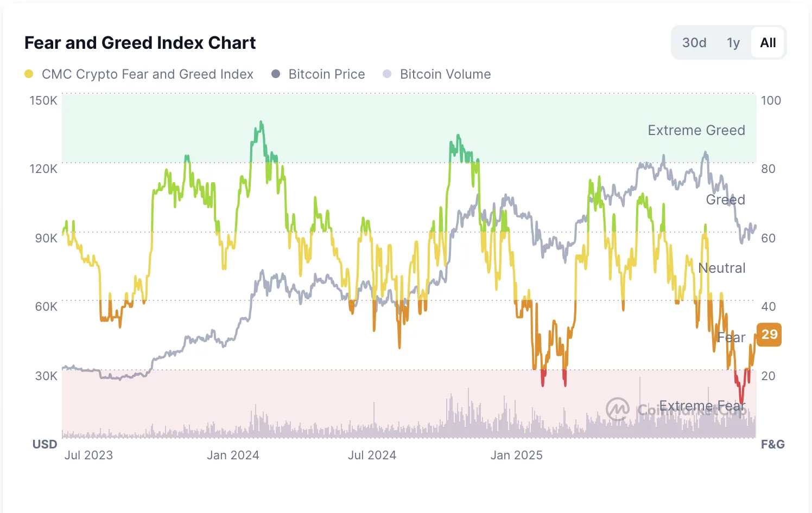Click the F&G axis label
The height and width of the screenshot is (513, 812).
[773, 444]
